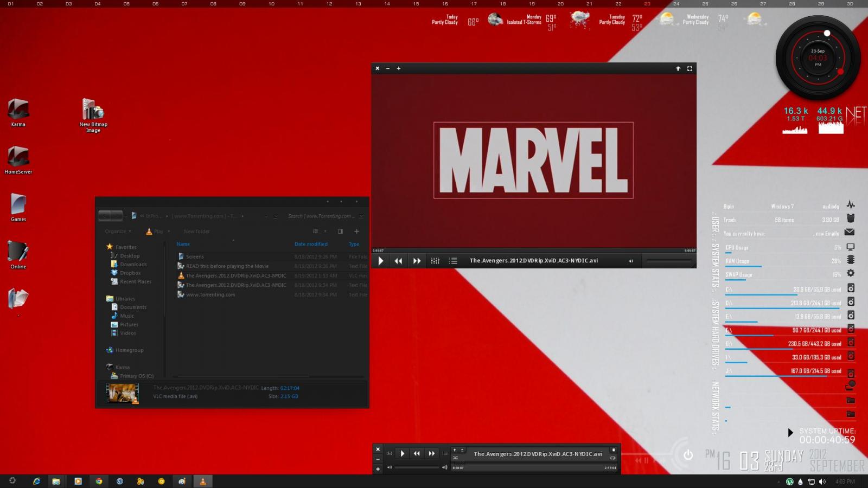Mute audio in the video player window
Screen dimensions: 868x488
630,261
